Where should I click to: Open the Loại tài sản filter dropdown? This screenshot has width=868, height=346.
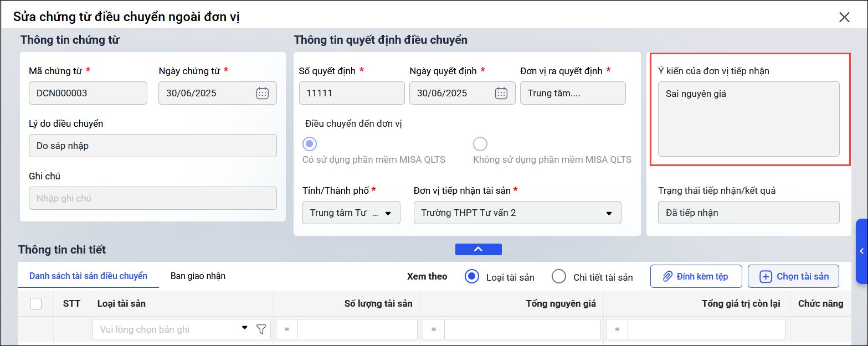[x=244, y=328]
